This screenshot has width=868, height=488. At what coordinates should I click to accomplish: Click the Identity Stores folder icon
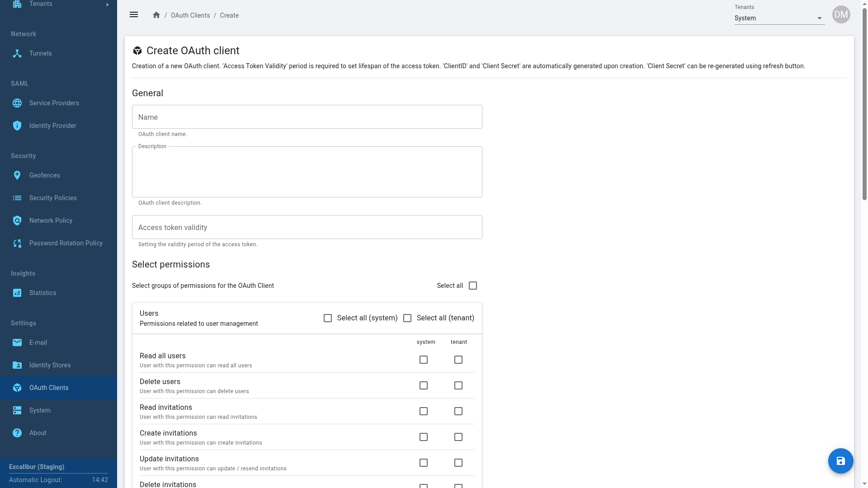17,365
